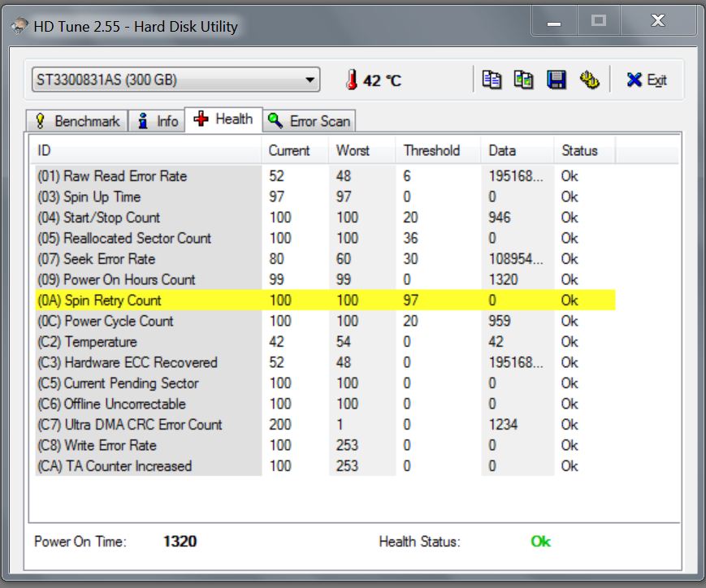Image resolution: width=706 pixels, height=588 pixels.
Task: Select the (C7) Ultra DMA CRC Error Count row
Action: coord(325,425)
